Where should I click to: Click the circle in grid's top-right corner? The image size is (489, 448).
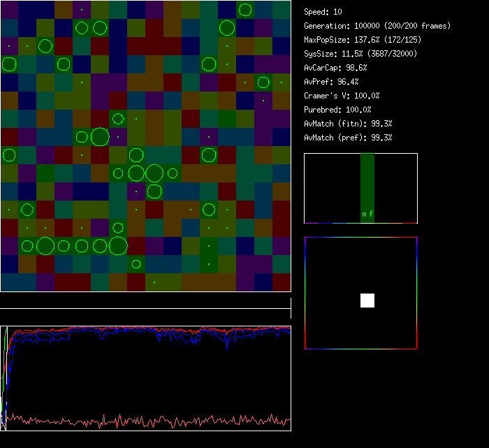click(245, 10)
